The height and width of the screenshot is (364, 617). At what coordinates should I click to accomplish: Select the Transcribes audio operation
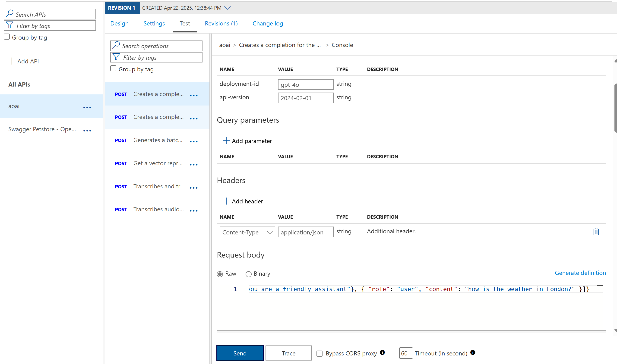point(157,209)
